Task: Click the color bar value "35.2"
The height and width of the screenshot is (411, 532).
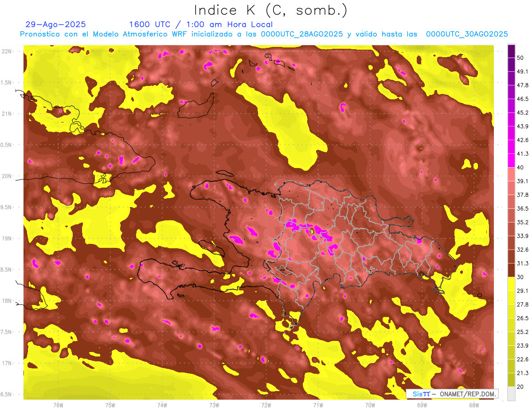Action: pos(522,222)
